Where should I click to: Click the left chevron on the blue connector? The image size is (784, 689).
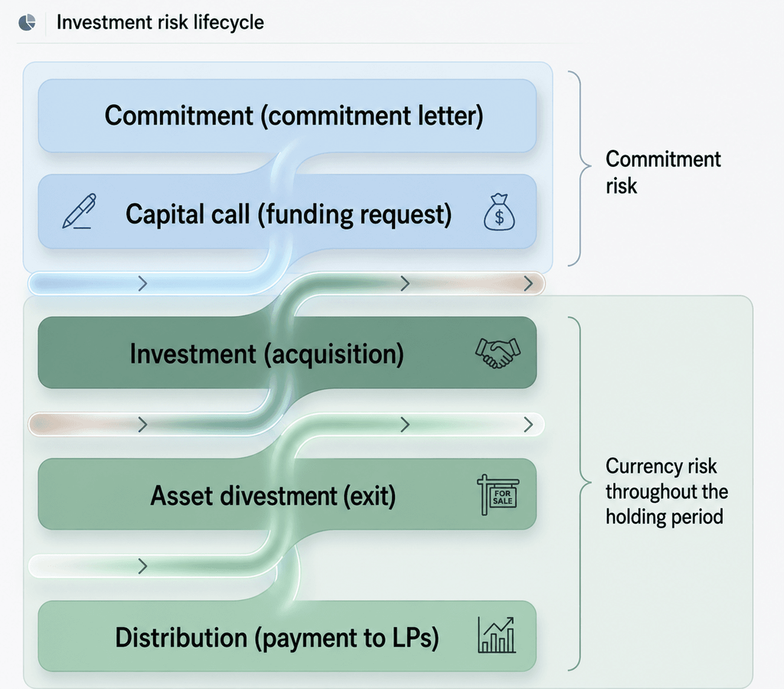(x=142, y=284)
